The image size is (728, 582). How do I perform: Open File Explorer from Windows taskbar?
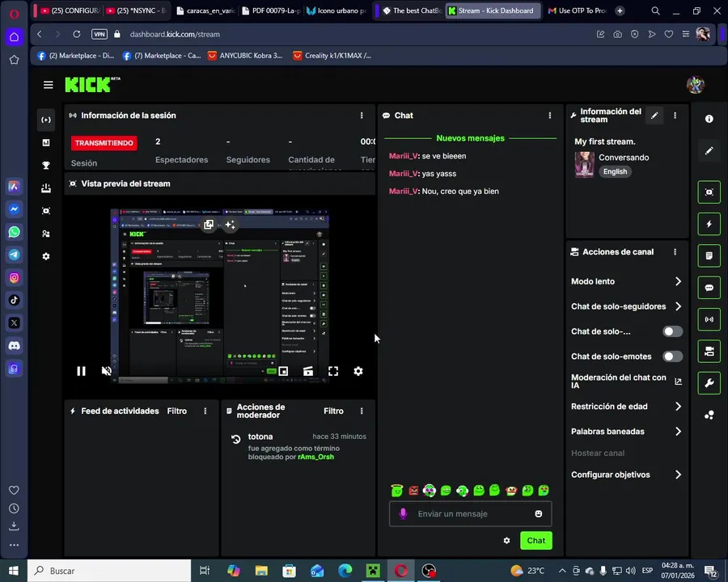pyautogui.click(x=261, y=571)
